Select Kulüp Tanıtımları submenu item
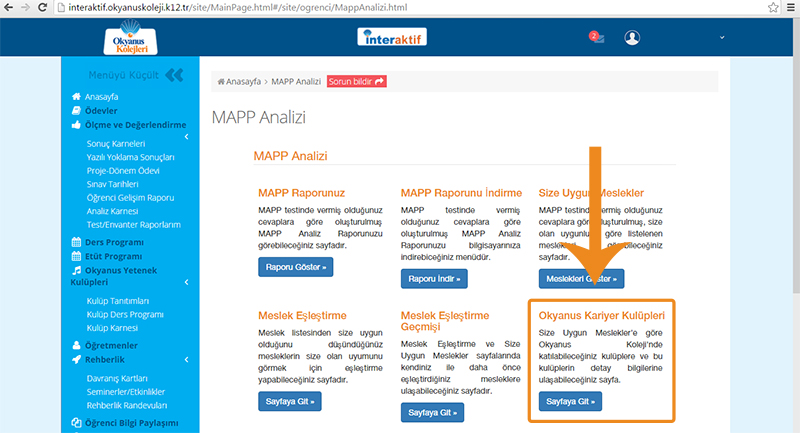 (x=118, y=301)
